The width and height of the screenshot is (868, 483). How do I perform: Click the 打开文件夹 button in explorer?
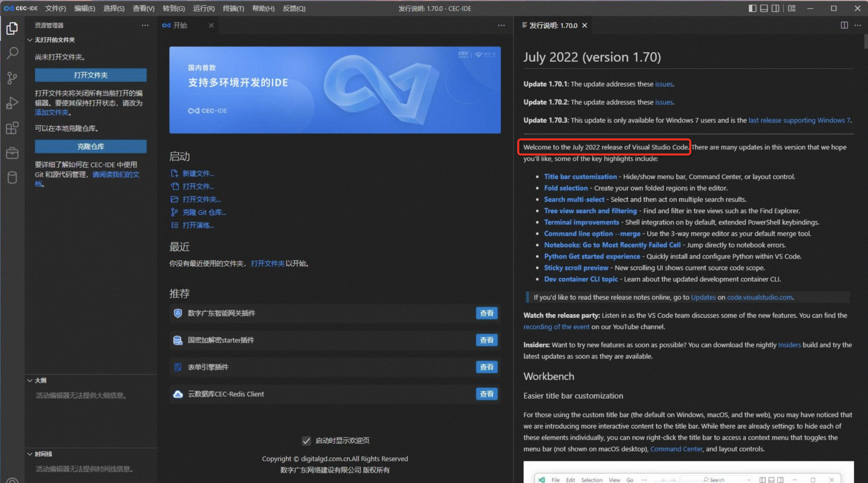91,75
